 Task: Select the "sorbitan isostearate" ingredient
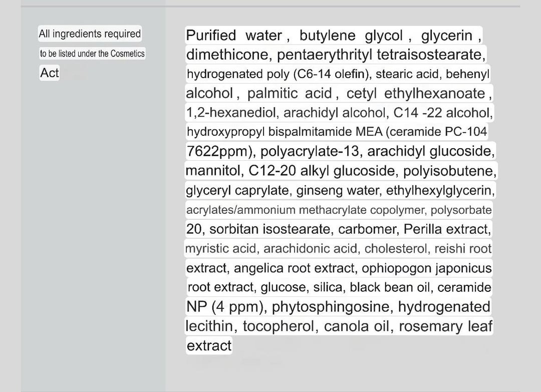coord(270,229)
